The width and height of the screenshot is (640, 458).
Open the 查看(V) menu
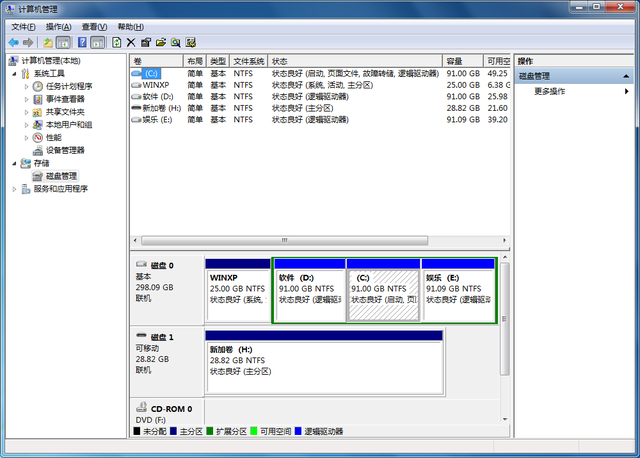coord(95,26)
